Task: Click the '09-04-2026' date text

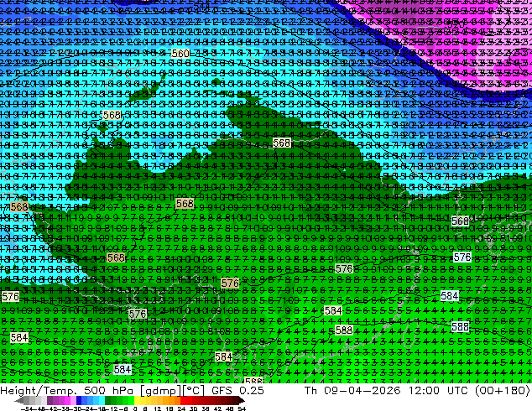Action: click(362, 390)
